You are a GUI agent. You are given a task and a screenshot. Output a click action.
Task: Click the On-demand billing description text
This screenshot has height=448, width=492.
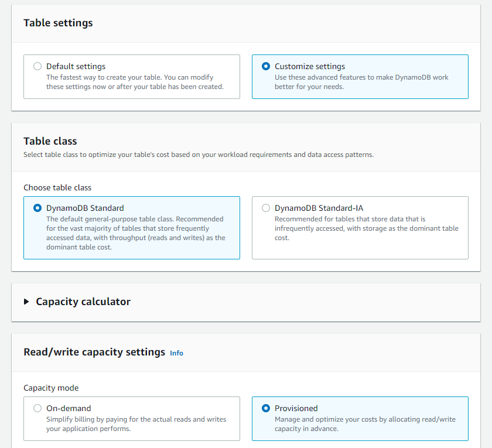point(136,423)
